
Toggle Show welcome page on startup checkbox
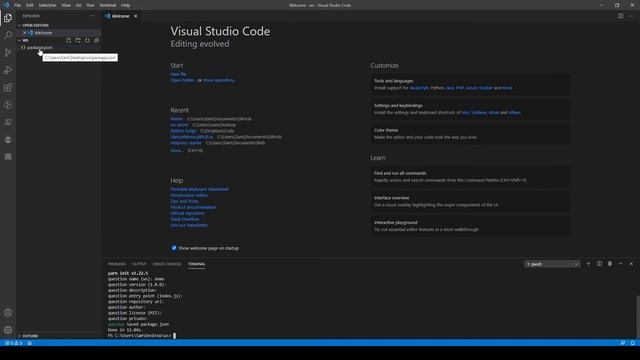[x=174, y=248]
